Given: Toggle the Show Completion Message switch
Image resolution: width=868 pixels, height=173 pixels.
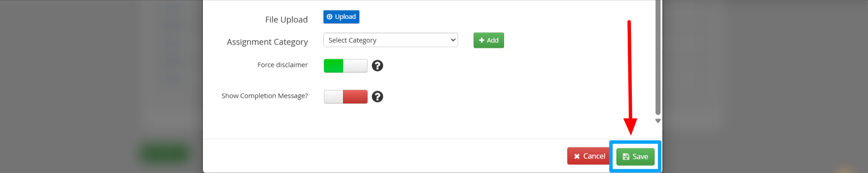Looking at the screenshot, I should click(x=345, y=97).
